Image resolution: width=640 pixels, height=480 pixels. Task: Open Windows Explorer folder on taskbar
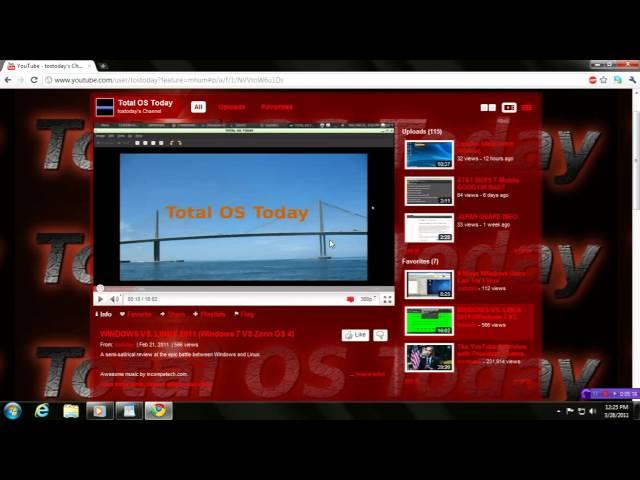point(71,411)
